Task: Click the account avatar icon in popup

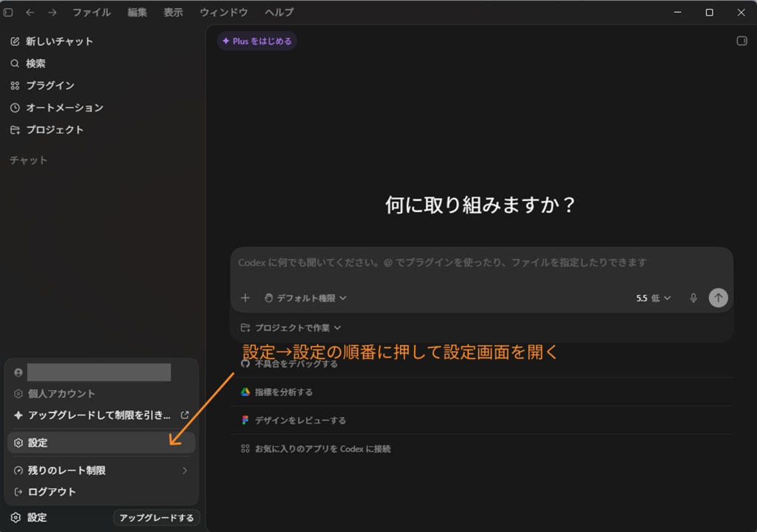Action: pyautogui.click(x=18, y=372)
